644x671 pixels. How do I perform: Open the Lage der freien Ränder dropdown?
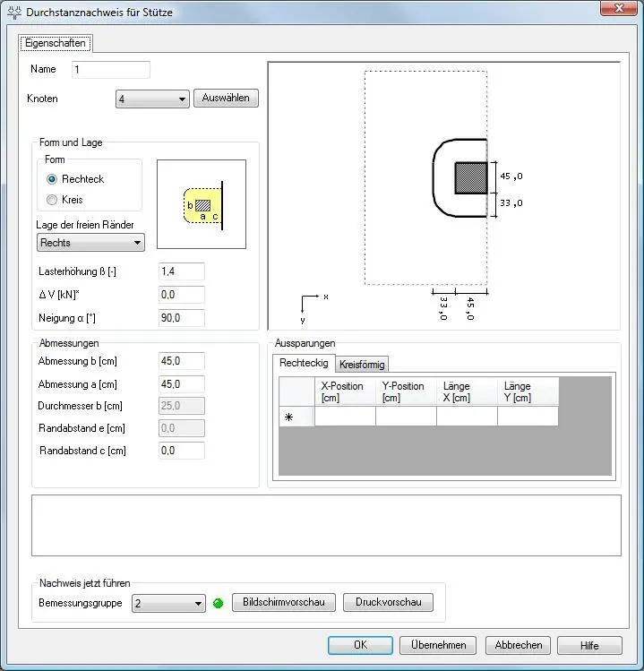[90, 243]
